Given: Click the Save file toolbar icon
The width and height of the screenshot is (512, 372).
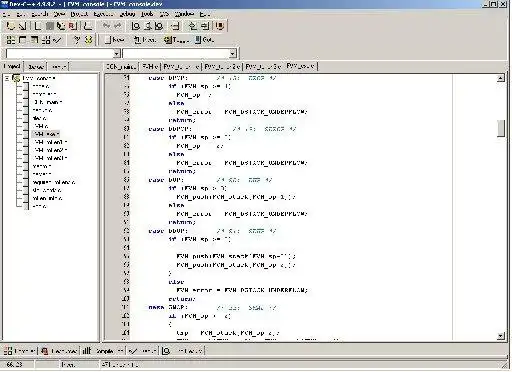Looking at the screenshot, I should (x=37, y=26).
